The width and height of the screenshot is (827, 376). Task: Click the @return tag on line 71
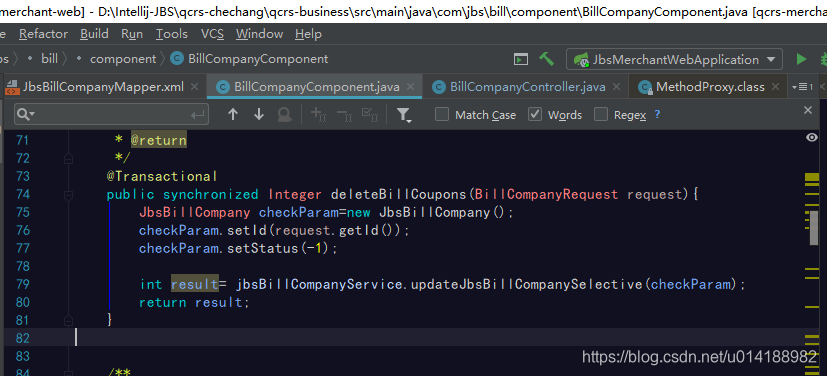coord(159,140)
